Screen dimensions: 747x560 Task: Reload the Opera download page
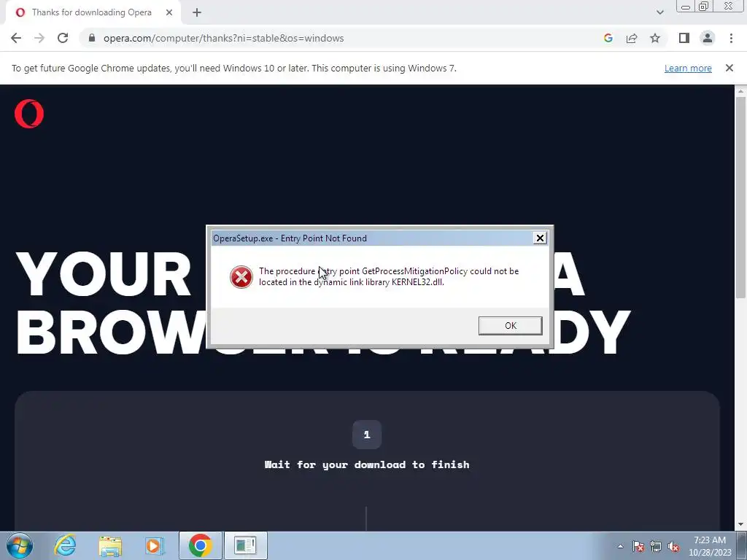(63, 38)
